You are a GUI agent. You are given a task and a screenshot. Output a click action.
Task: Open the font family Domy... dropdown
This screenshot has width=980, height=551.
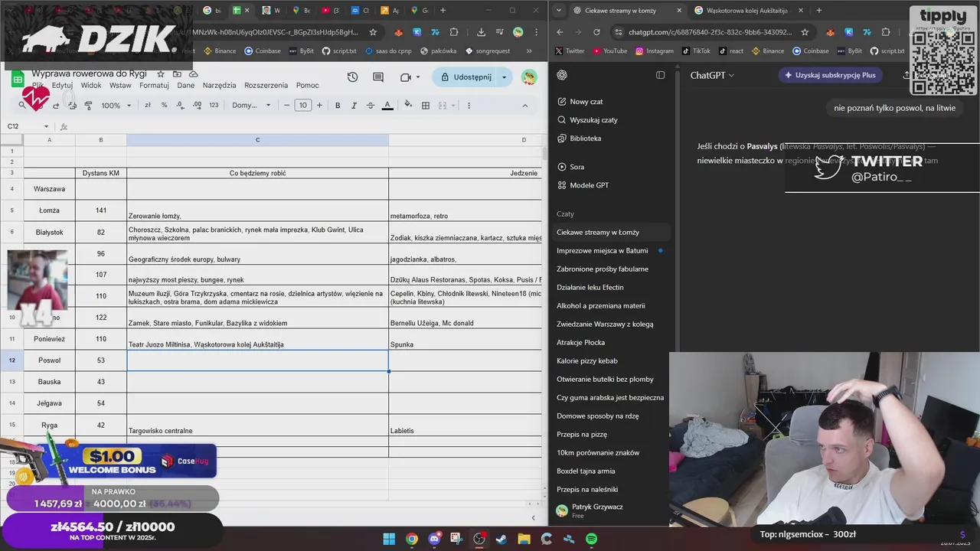(250, 106)
